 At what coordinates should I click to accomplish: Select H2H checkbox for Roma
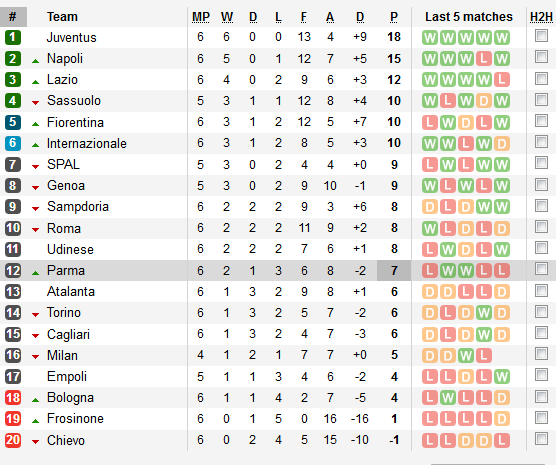[x=541, y=226]
